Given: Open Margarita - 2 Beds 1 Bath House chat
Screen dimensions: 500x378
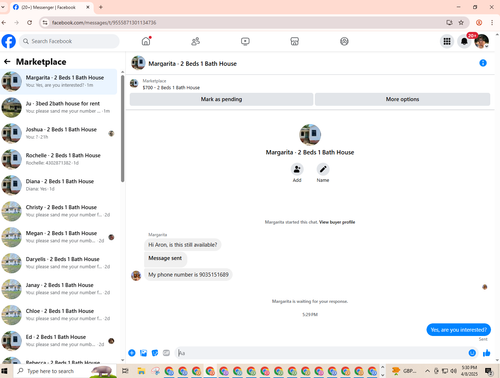Looking at the screenshot, I should (x=59, y=81).
